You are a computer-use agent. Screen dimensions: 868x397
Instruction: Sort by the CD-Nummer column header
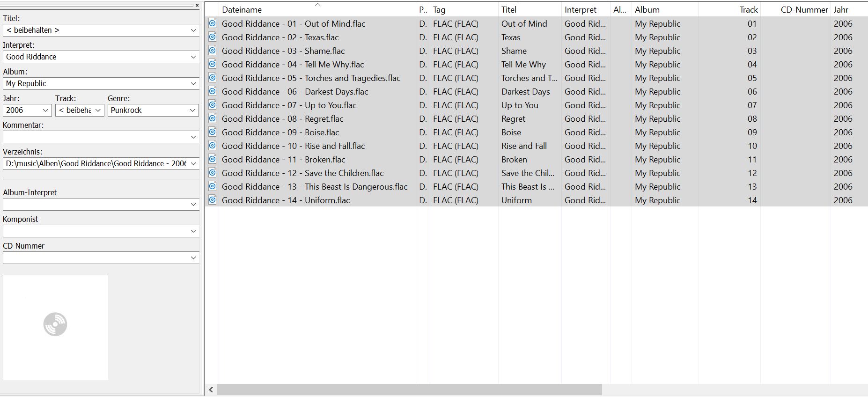796,9
